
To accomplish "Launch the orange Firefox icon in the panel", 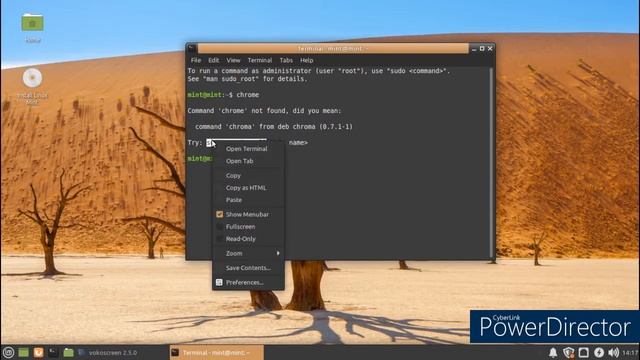I will [x=38, y=352].
